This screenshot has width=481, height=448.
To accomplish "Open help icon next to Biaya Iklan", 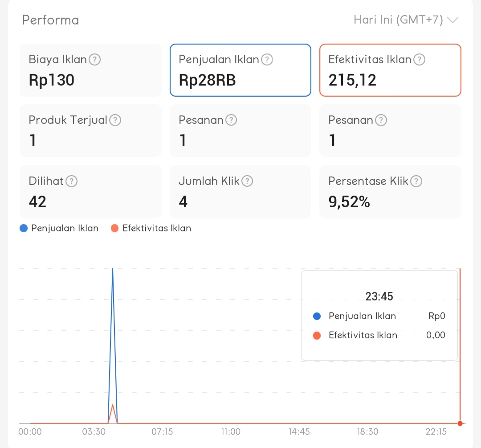I will tap(94, 60).
